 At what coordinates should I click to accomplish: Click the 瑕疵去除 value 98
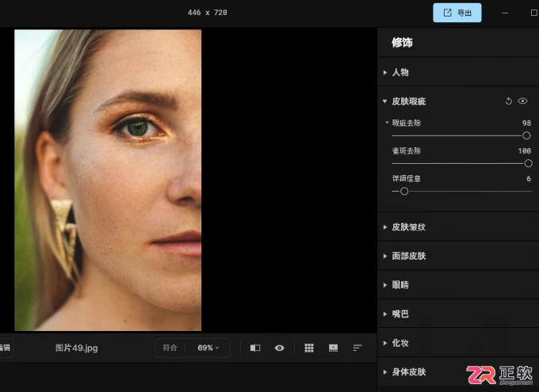point(526,123)
